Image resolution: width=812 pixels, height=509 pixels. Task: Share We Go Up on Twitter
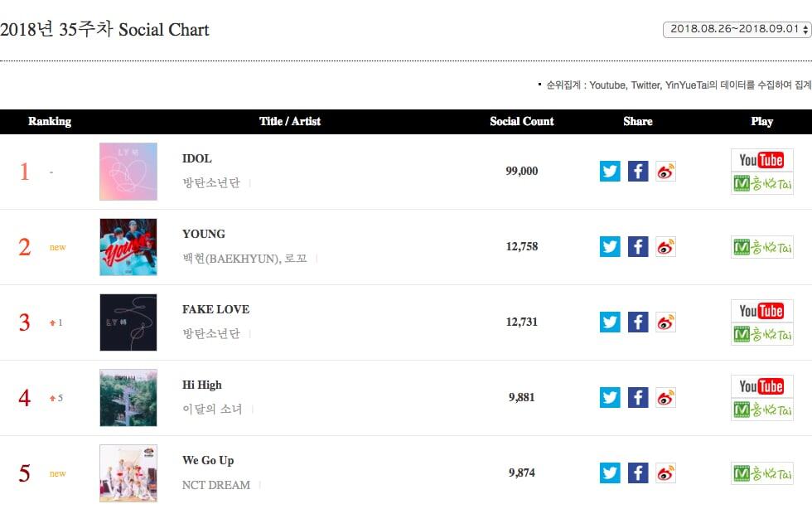pyautogui.click(x=610, y=473)
